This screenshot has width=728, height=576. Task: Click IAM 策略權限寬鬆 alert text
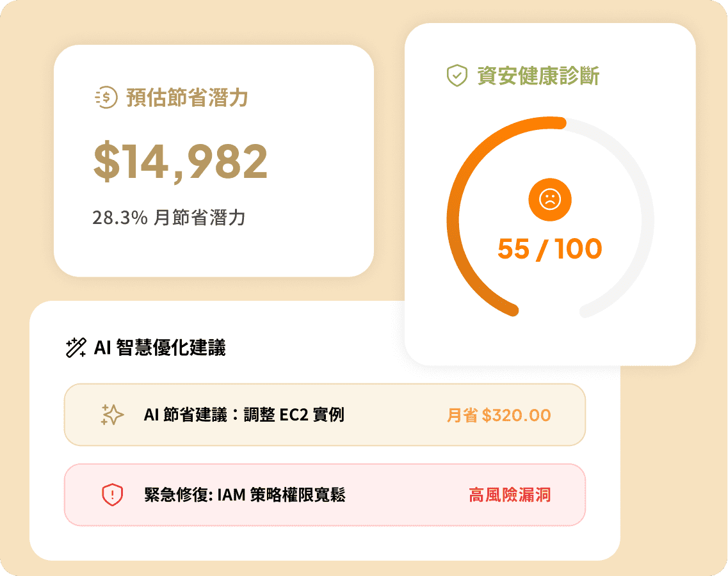click(x=281, y=495)
